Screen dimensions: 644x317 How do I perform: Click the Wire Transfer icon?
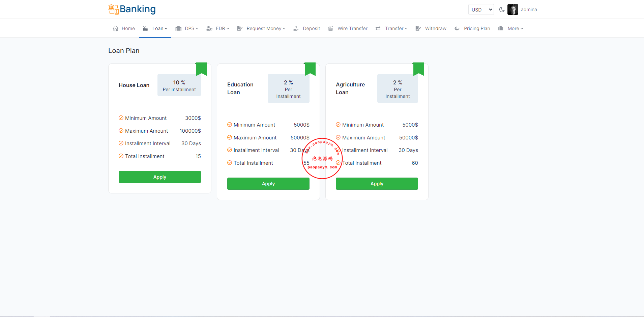(331, 28)
